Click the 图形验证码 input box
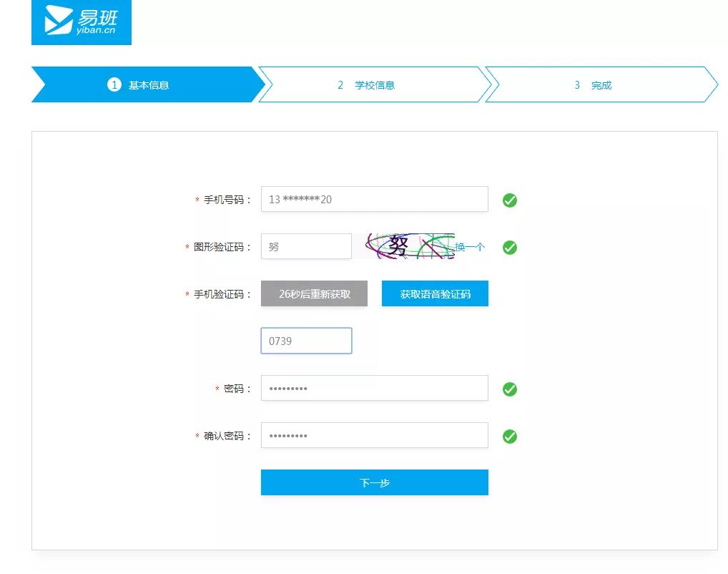The image size is (728, 574). click(306, 246)
